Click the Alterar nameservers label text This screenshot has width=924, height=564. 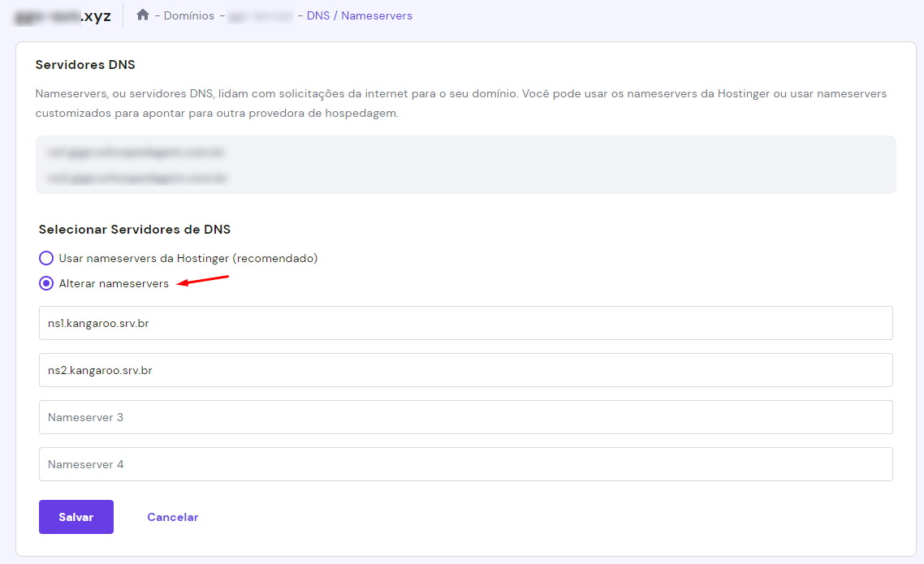[x=114, y=283]
